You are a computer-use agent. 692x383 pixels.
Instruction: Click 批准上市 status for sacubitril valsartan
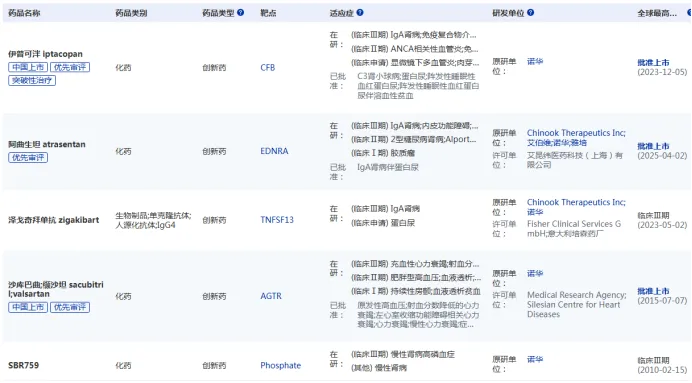coord(653,291)
